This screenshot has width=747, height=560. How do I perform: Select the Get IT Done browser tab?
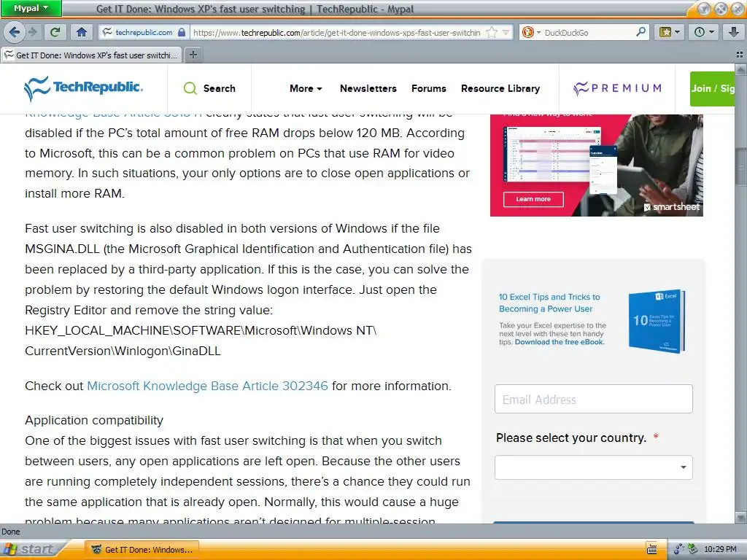[90, 55]
